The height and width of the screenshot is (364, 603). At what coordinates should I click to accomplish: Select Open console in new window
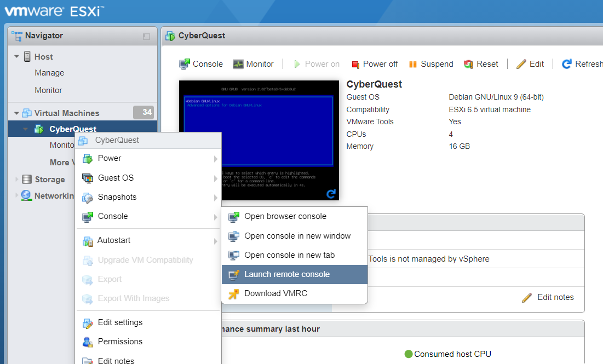click(295, 236)
